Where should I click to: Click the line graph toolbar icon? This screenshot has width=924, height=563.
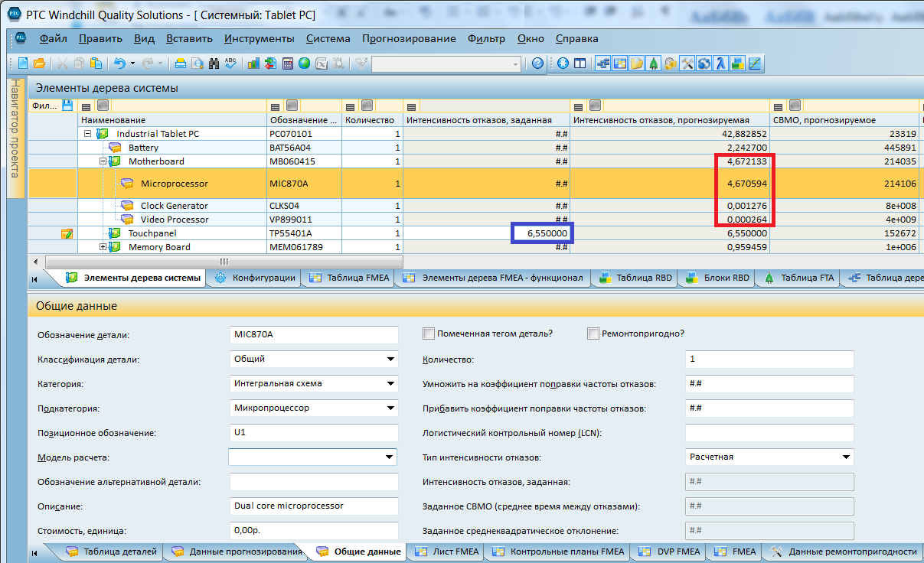pos(755,63)
